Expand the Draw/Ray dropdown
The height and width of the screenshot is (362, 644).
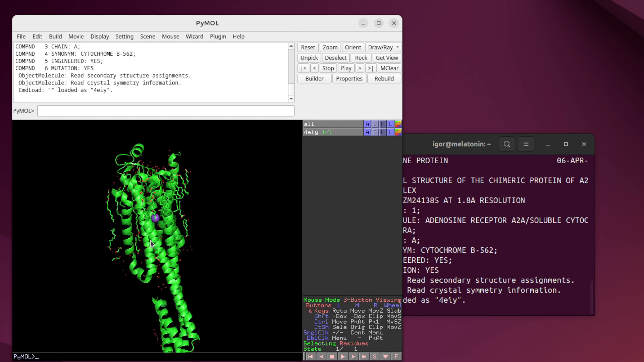tap(397, 47)
